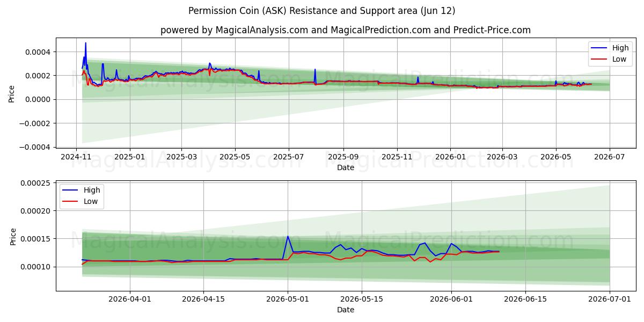Click the top chart's Price axis label
The height and width of the screenshot is (322, 644).
click(12, 94)
